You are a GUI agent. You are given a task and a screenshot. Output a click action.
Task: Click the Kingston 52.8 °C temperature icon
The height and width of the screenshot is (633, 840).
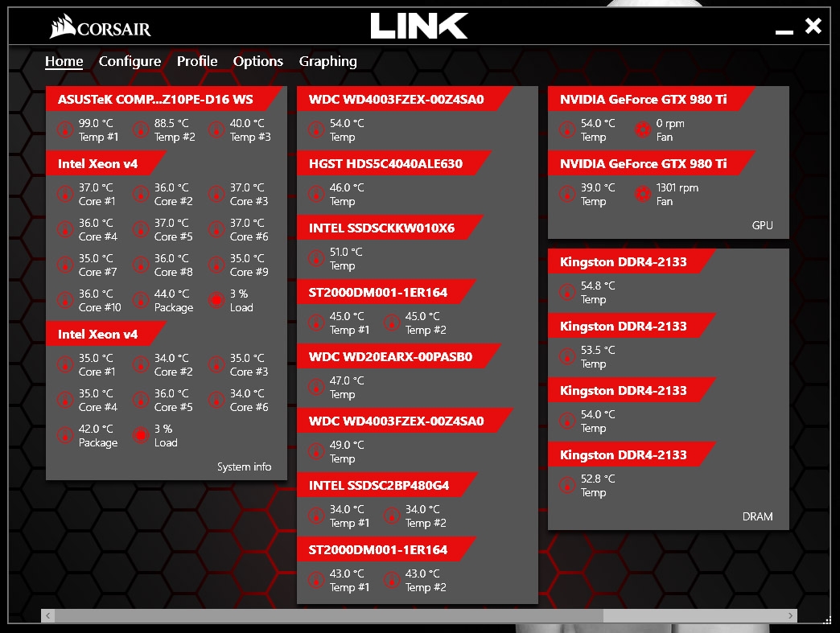pyautogui.click(x=567, y=485)
